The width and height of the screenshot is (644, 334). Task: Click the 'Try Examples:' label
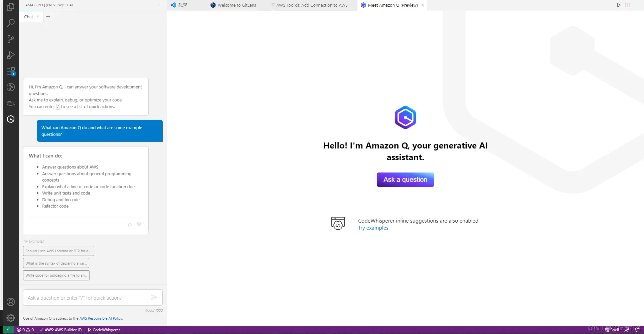coord(34,241)
